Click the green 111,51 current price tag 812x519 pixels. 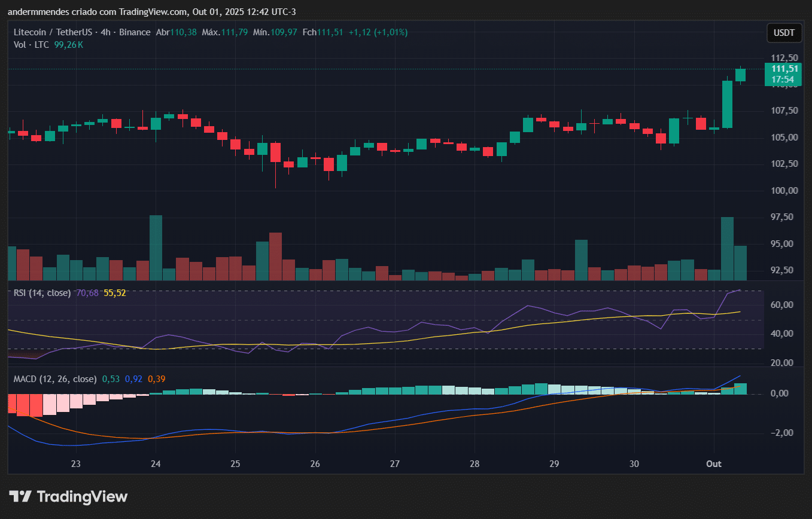[783, 69]
